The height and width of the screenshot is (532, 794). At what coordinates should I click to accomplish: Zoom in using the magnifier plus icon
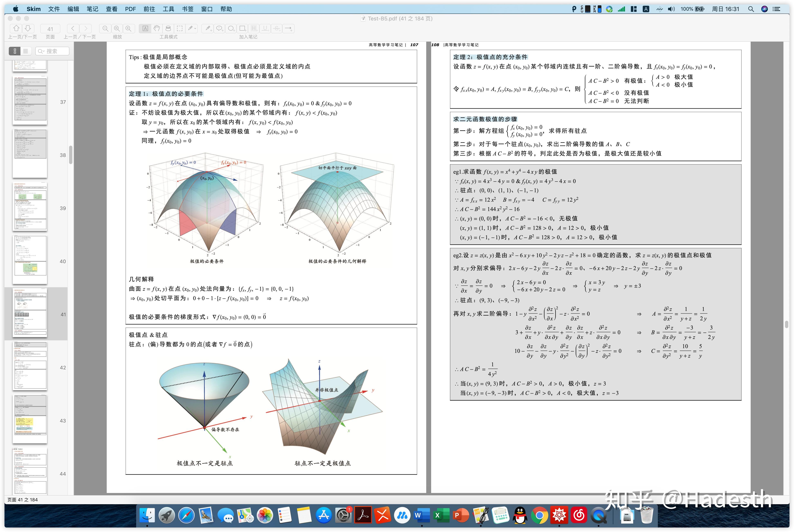(128, 29)
